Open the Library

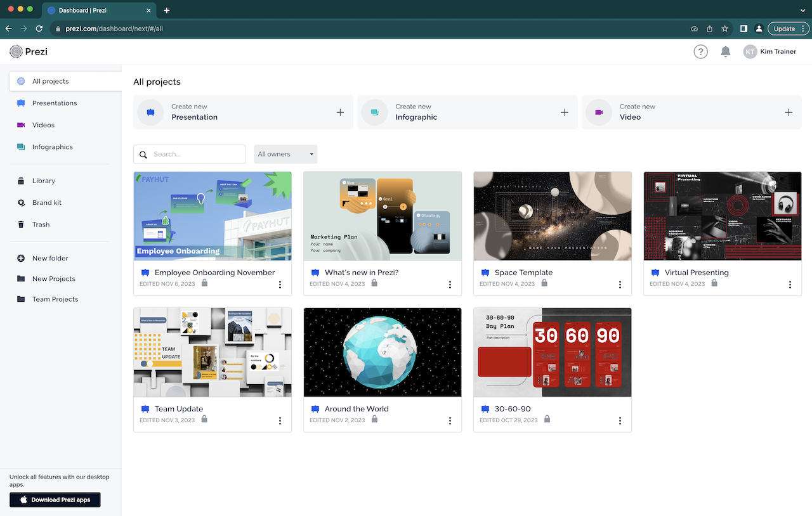pyautogui.click(x=43, y=181)
